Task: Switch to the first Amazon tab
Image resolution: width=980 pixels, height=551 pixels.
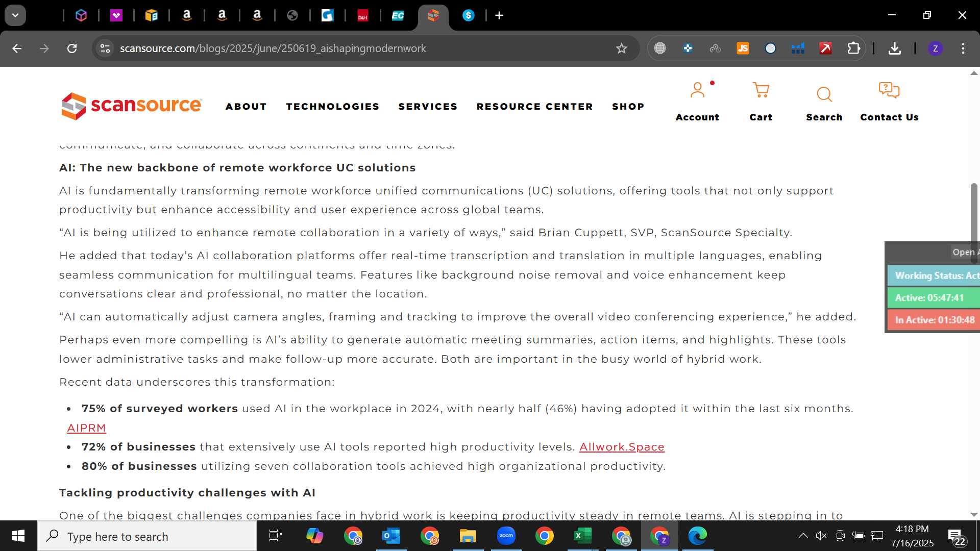Action: tap(187, 15)
